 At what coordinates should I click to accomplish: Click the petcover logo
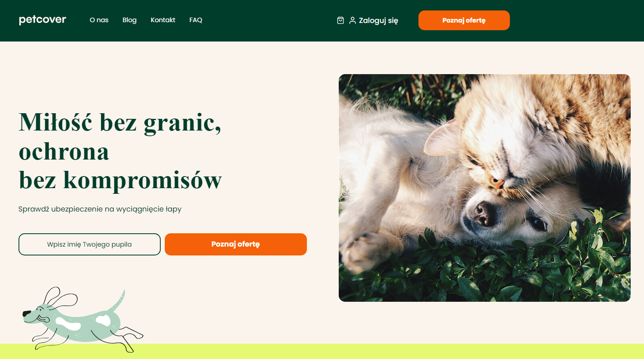(42, 20)
